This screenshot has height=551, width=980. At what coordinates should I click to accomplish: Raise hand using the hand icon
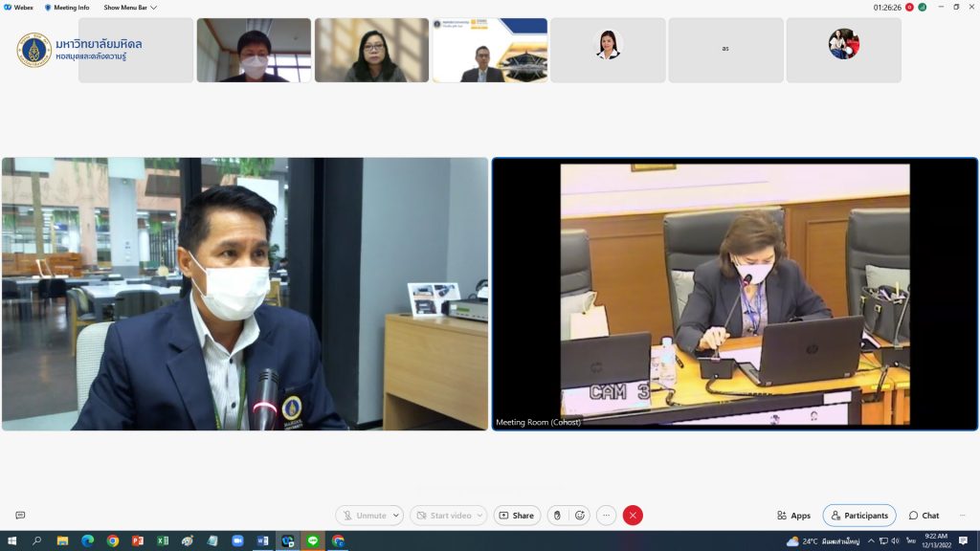pyautogui.click(x=557, y=516)
